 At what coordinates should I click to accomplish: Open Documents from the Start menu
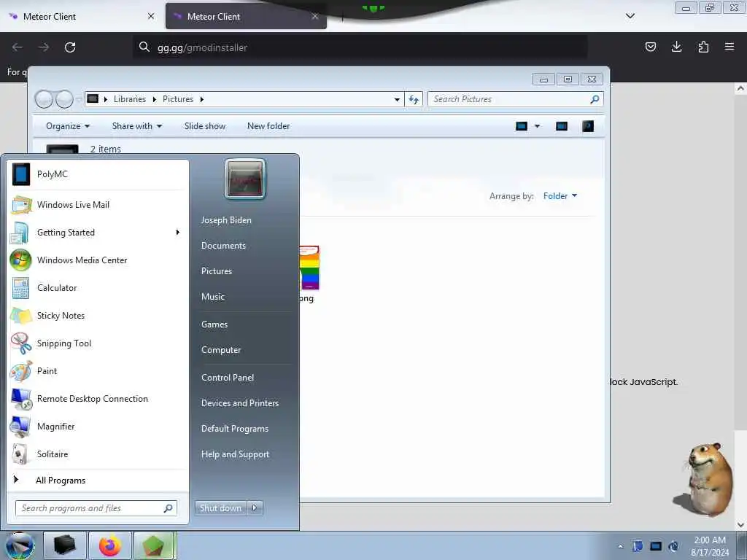(223, 246)
